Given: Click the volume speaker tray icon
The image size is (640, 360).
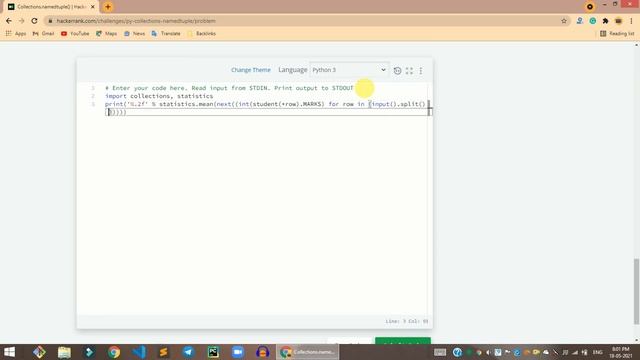Looking at the screenshot, I should click(488, 352).
